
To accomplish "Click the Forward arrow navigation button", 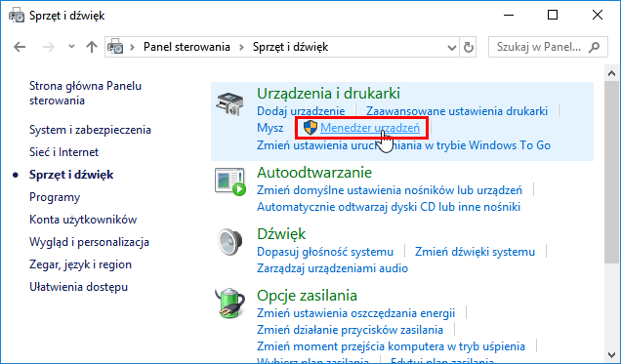I will pyautogui.click(x=49, y=47).
